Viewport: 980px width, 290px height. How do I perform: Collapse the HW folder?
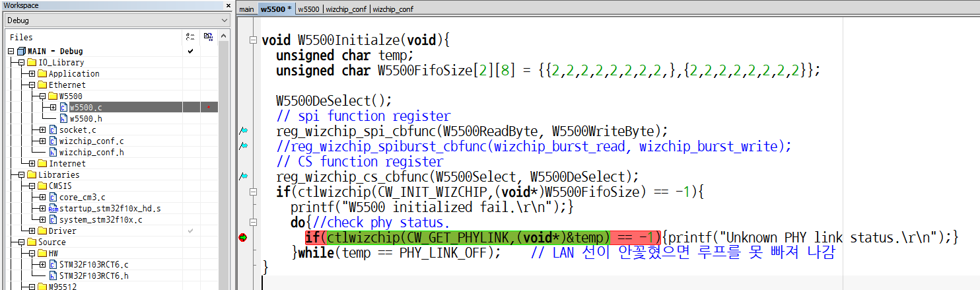(x=32, y=253)
